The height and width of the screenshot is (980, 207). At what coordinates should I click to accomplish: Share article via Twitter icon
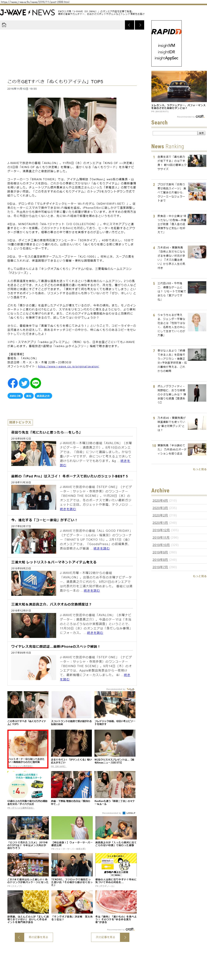pos(24,383)
